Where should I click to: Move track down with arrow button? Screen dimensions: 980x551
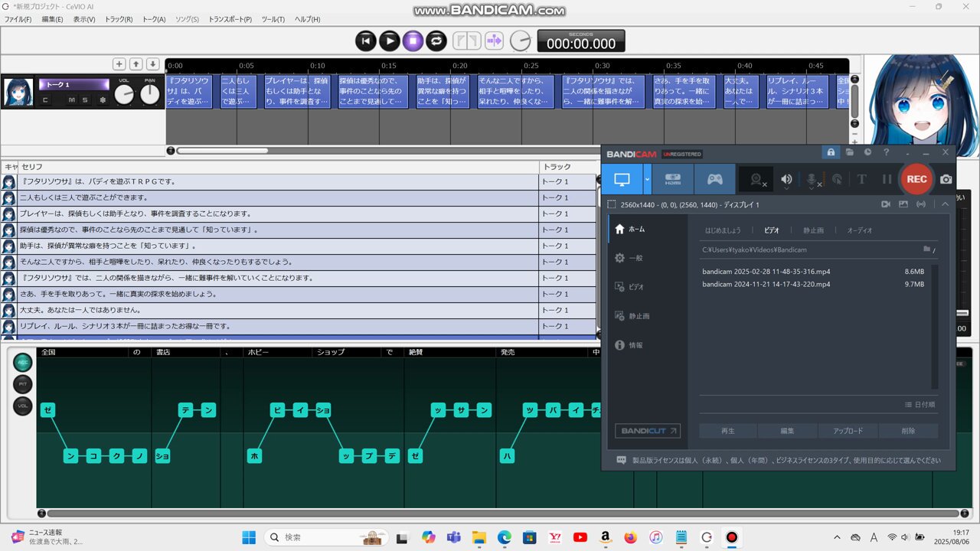click(x=153, y=64)
